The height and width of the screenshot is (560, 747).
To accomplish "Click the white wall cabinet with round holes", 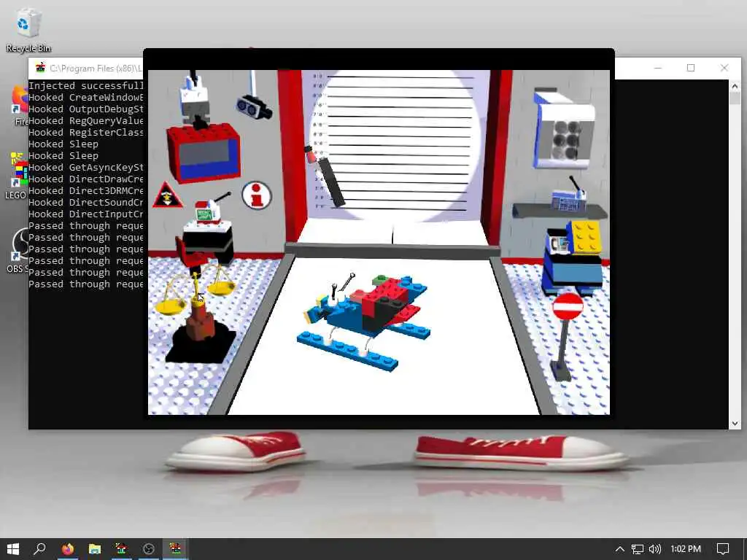I will pos(564,128).
